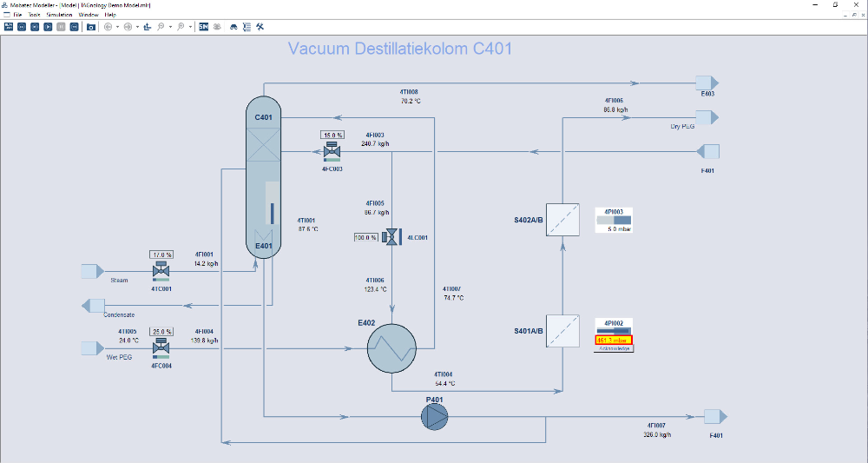The image size is (868, 463).
Task: Click the 4PI003 pressure bar indicator
Action: (x=614, y=221)
